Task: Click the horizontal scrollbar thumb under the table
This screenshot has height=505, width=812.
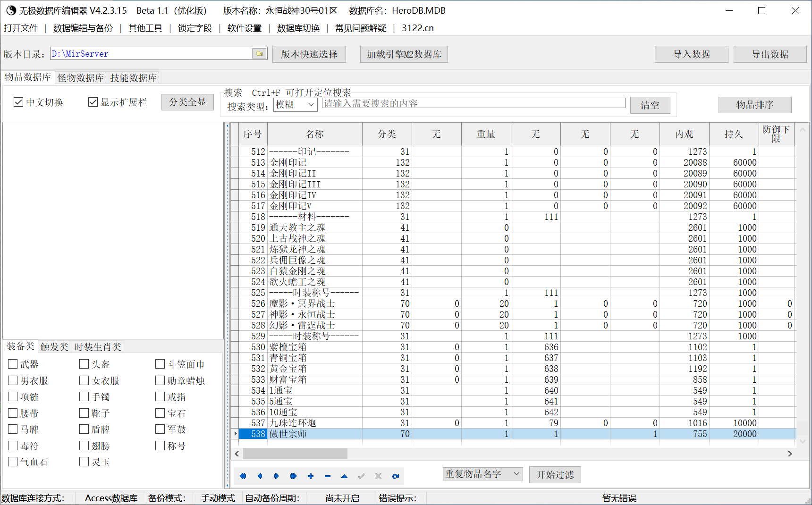Action: point(295,454)
